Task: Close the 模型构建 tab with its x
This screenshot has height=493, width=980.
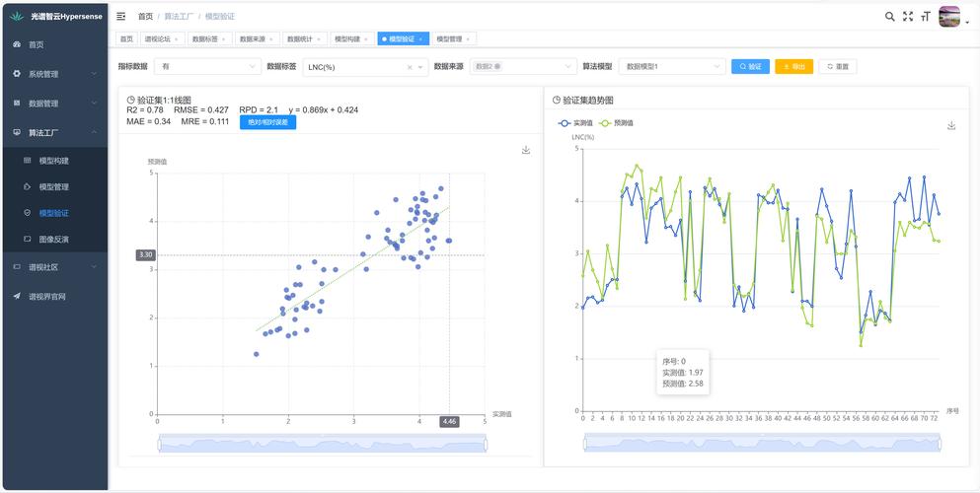Action: click(x=366, y=39)
